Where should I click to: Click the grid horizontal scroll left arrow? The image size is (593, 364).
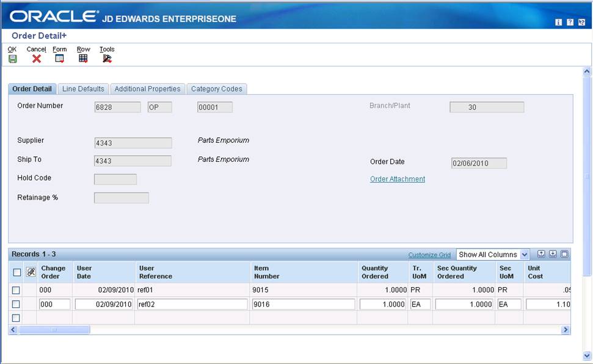point(13,330)
